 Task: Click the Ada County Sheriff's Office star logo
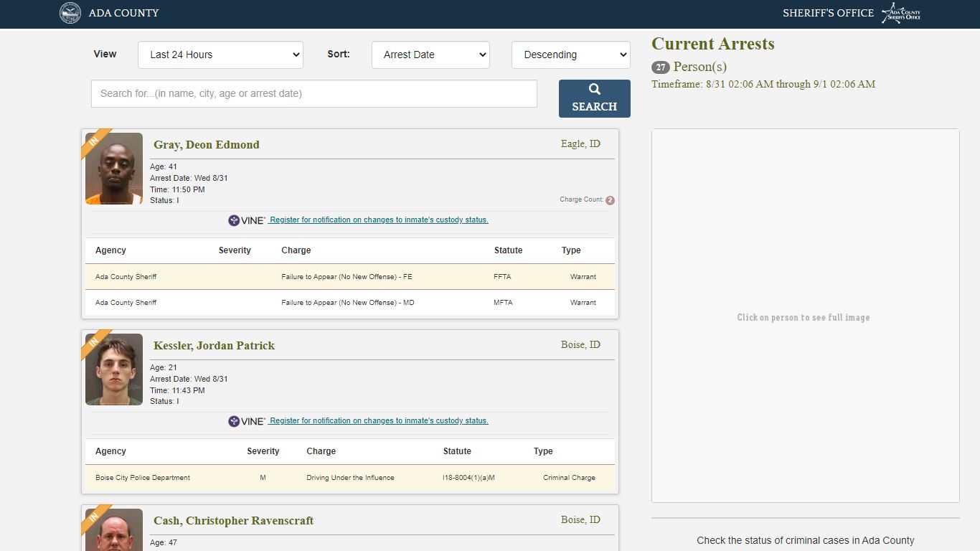pos(901,13)
